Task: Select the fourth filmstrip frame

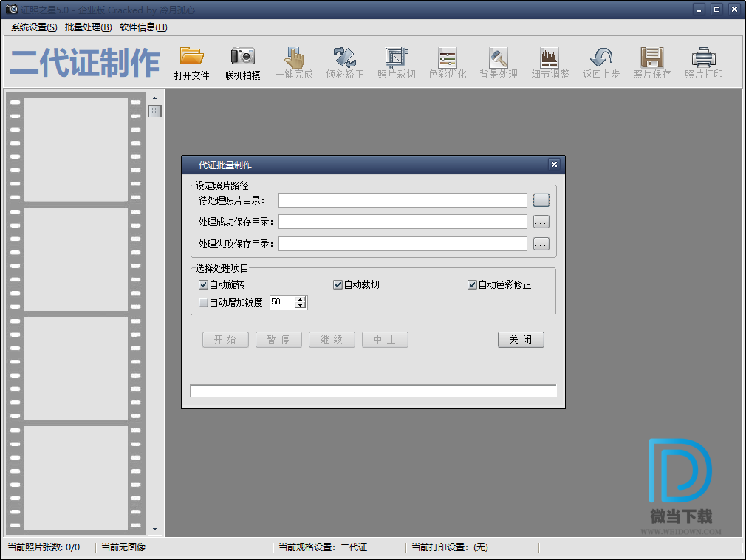Action: tap(76, 478)
